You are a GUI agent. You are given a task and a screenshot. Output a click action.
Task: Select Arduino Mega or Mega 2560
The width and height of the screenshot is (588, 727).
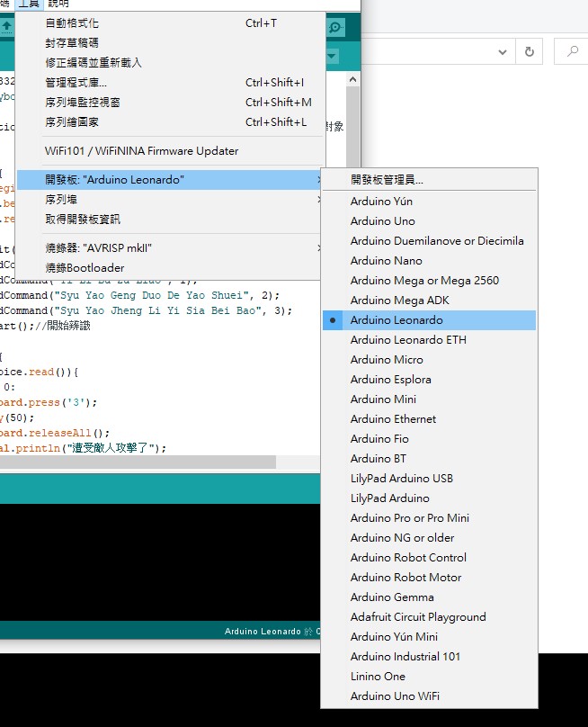click(x=429, y=281)
